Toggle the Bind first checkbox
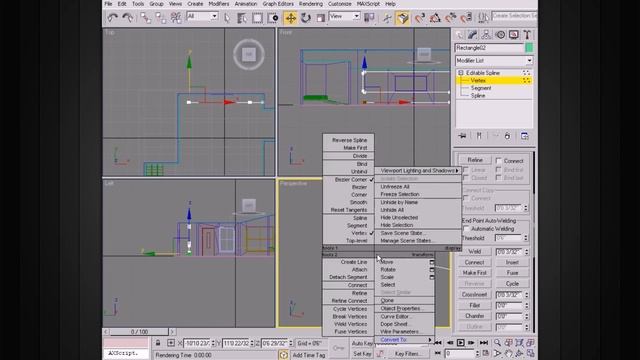The width and height of the screenshot is (640, 360). pyautogui.click(x=499, y=169)
